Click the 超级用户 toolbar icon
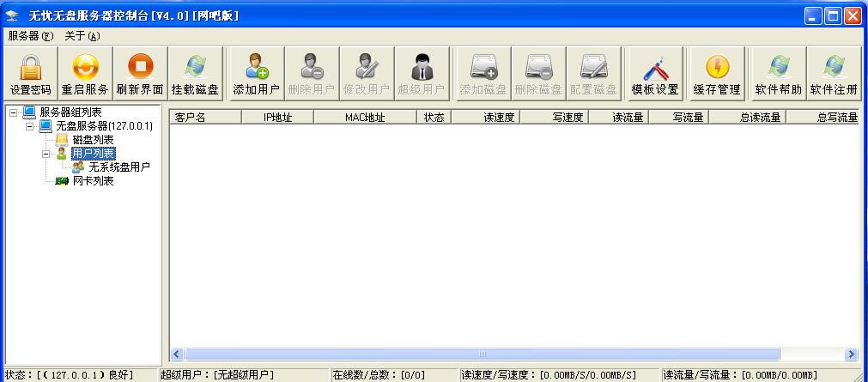Image resolution: width=868 pixels, height=382 pixels. [x=422, y=67]
